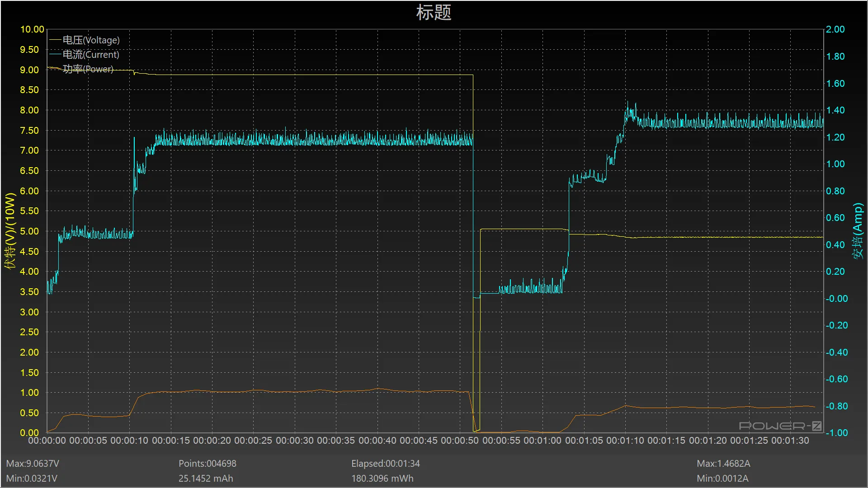Click the 00:00:50 time axis marker

[459, 441]
